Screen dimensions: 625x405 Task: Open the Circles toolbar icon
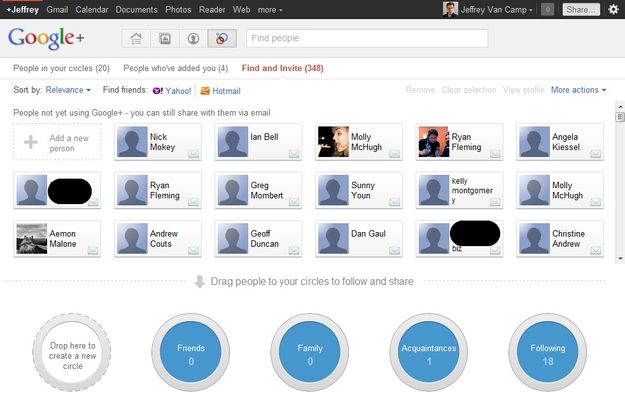tap(222, 39)
